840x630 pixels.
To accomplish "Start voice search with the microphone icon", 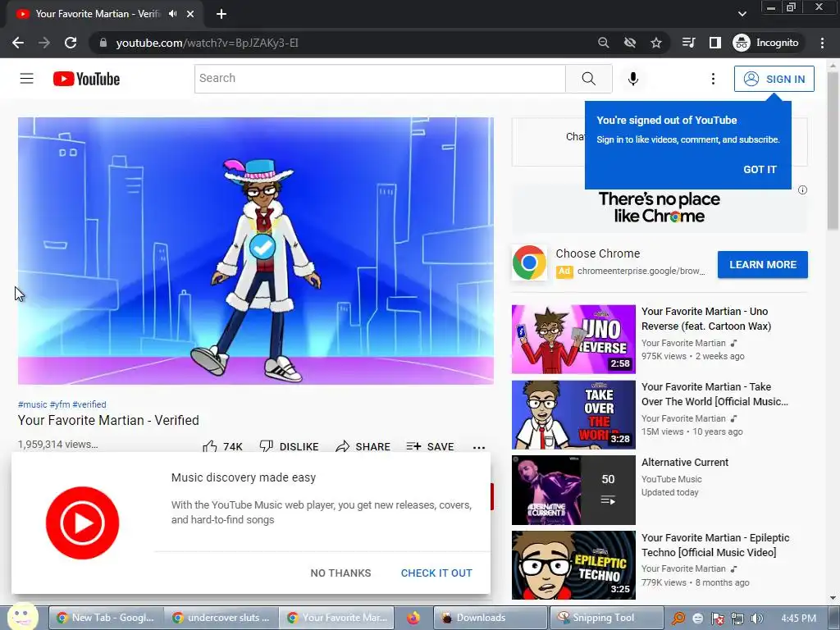I will 632,79.
